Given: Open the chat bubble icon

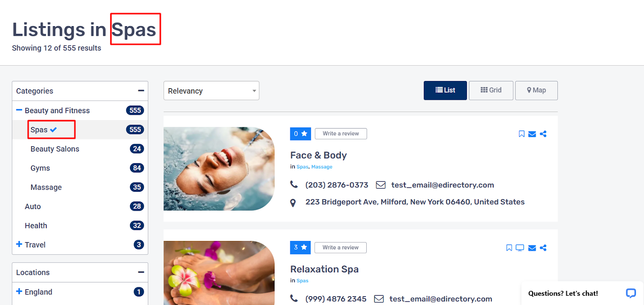Looking at the screenshot, I should point(631,293).
